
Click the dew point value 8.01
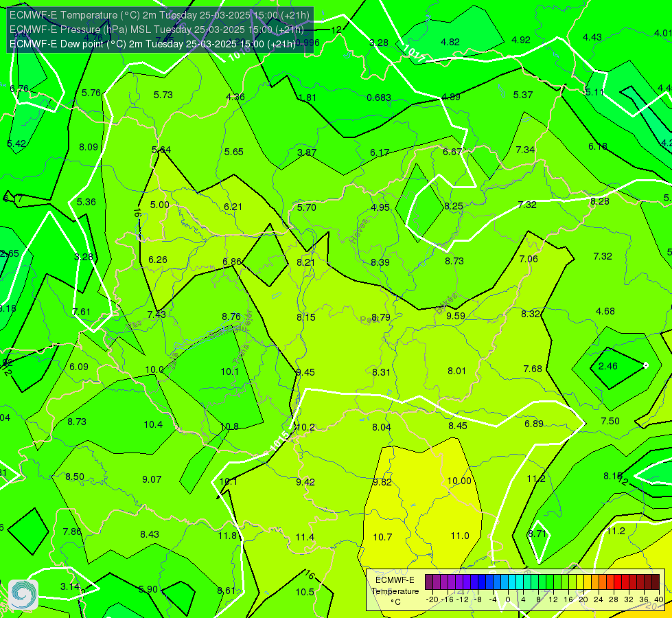tap(456, 371)
